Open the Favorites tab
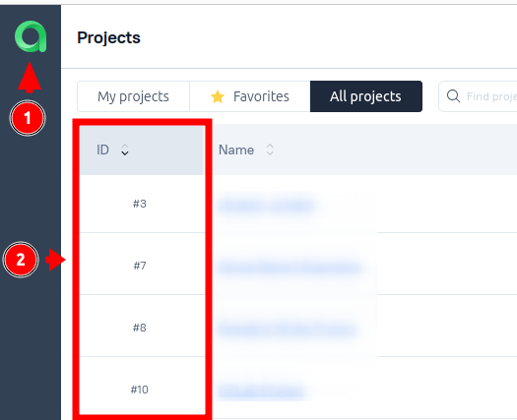The image size is (517, 420). point(250,96)
